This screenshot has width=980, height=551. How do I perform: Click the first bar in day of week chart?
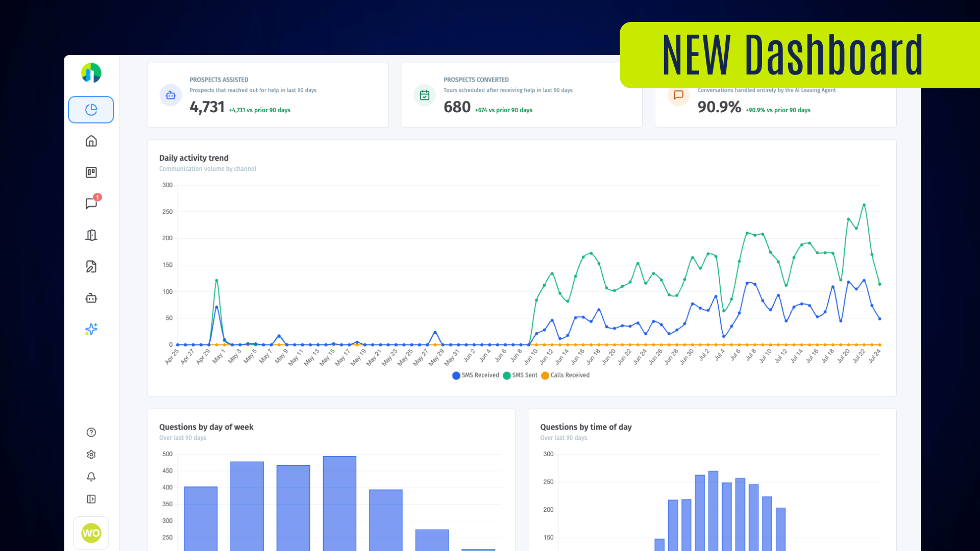click(201, 518)
